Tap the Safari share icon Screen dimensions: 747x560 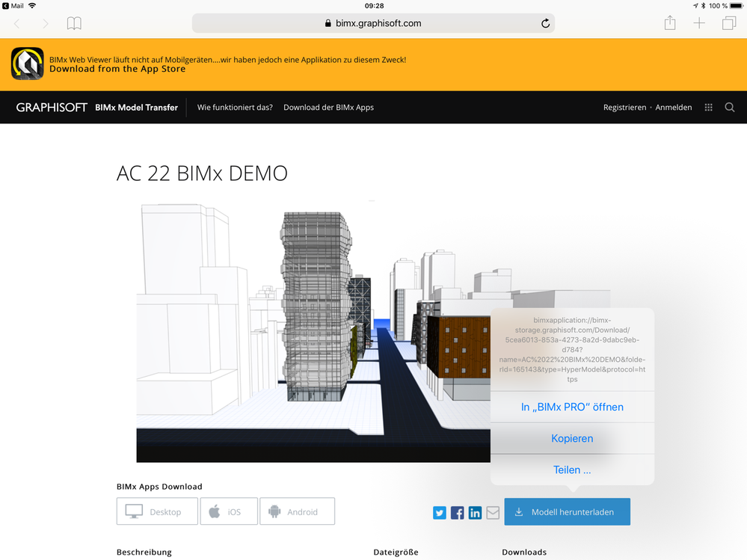coord(669,23)
